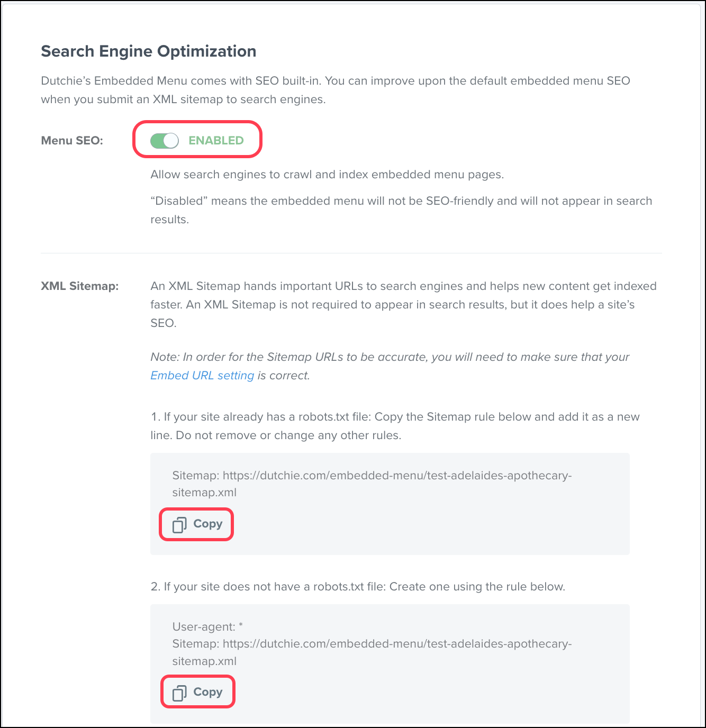The height and width of the screenshot is (728, 706).
Task: Select the first sitemap URL text
Action: click(x=372, y=484)
